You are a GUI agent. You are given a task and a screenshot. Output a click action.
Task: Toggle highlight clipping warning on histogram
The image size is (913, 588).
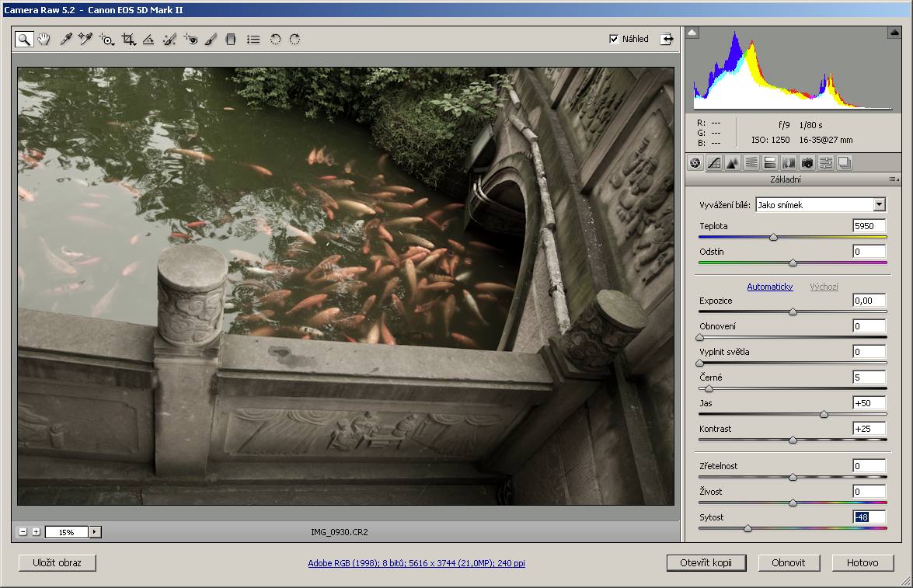[894, 33]
